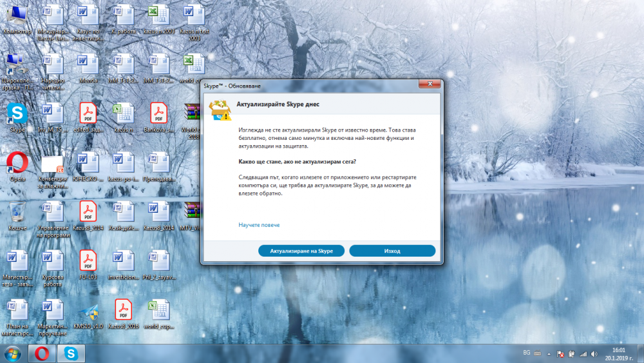644x363 pixels.
Task: Click the keyboard icon in system tray
Action: pyautogui.click(x=538, y=353)
